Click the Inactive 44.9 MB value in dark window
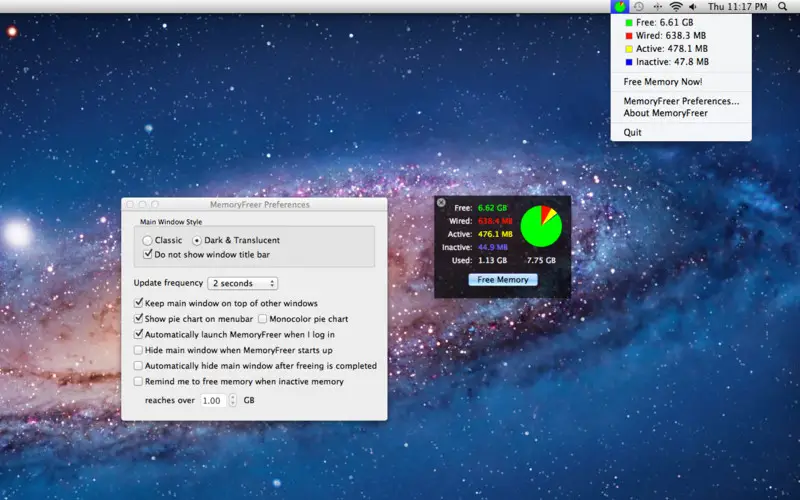 pos(492,247)
